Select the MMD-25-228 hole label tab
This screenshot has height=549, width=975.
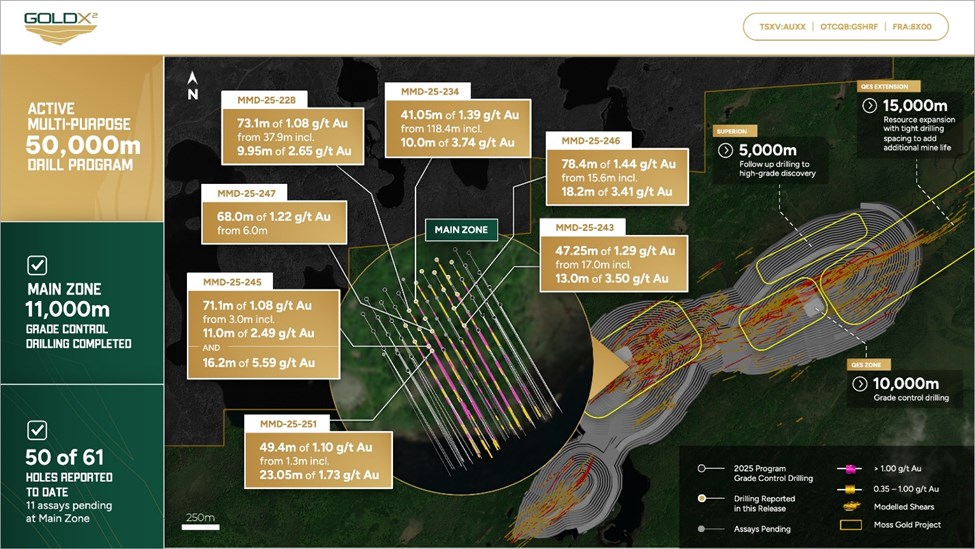coord(267,99)
